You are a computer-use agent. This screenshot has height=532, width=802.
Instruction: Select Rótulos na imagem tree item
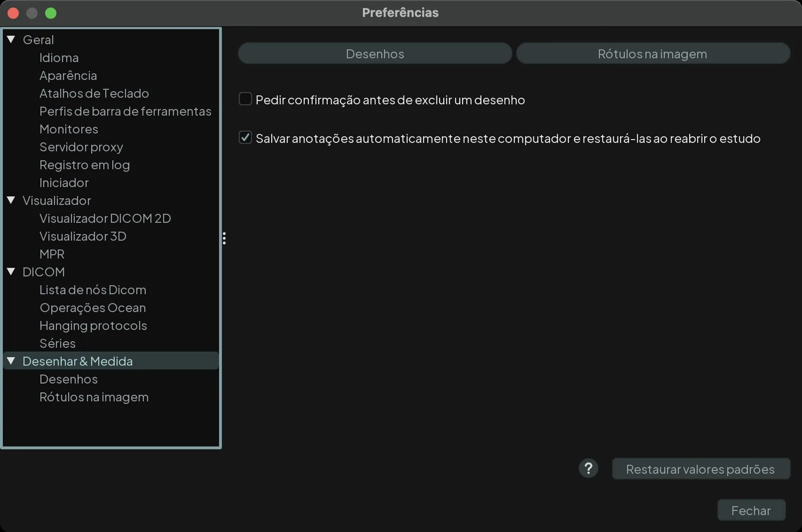tap(94, 397)
